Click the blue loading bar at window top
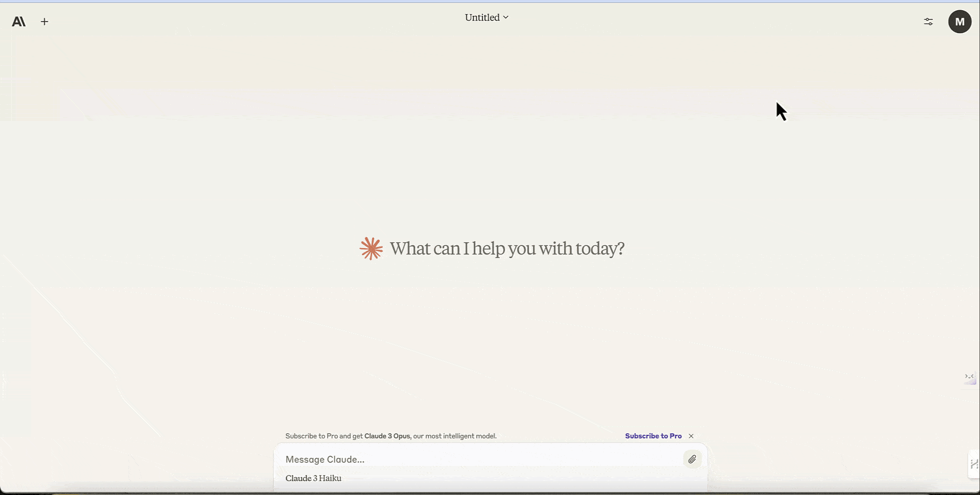 tap(490, 2)
